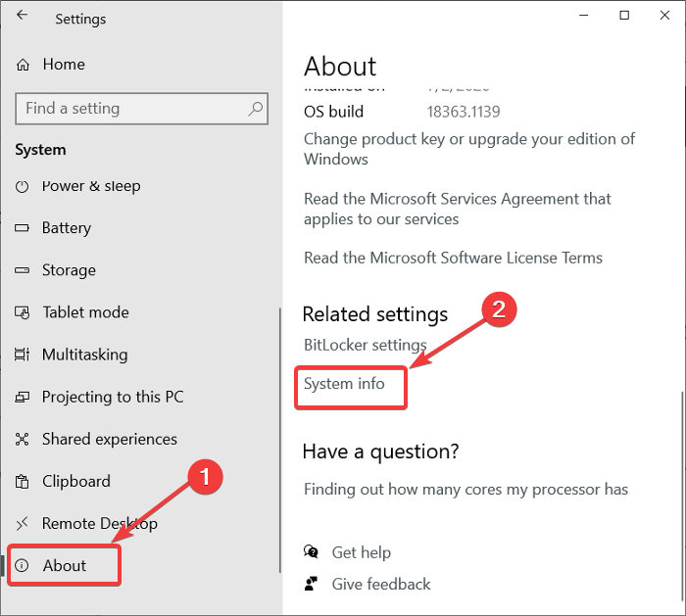Click the Clipboard icon
The height and width of the screenshot is (616, 686).
point(22,482)
